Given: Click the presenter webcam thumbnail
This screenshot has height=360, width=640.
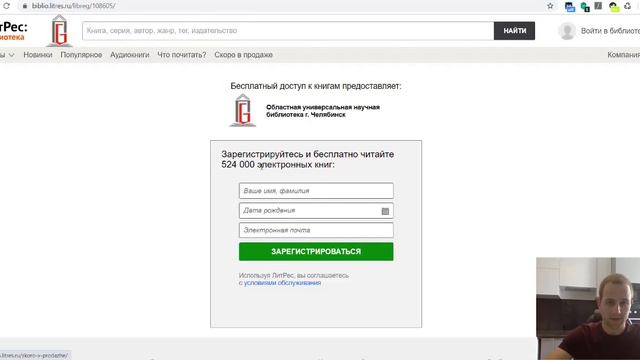Looking at the screenshot, I should point(588,309).
